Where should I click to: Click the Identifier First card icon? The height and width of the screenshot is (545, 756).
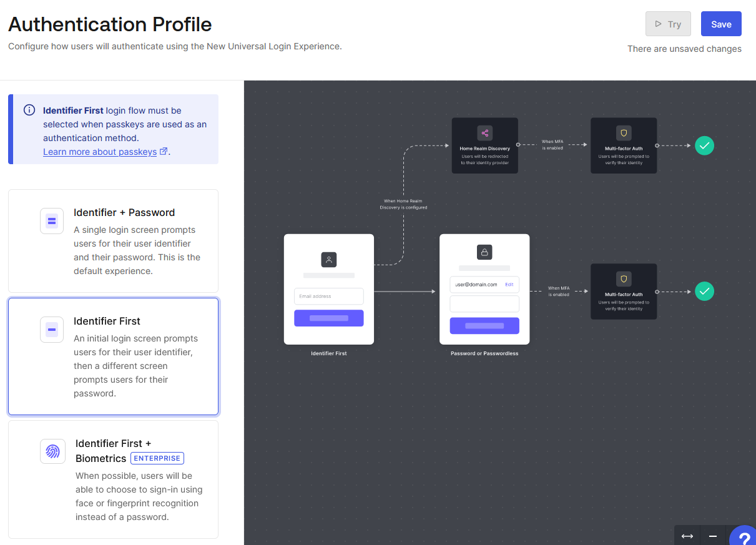point(52,329)
